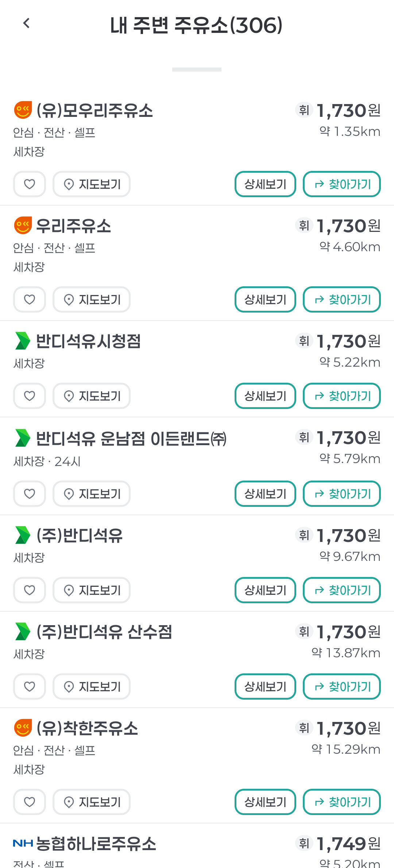Screen dimensions: 394x868
Task: Open 상세보기 for 반디석유 운남점 이든랜드
Action: point(265,494)
